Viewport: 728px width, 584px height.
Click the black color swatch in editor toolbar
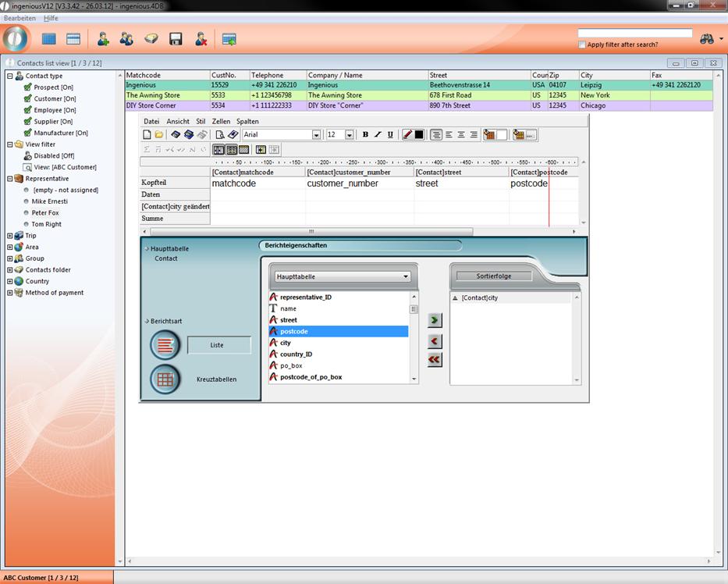tap(419, 135)
